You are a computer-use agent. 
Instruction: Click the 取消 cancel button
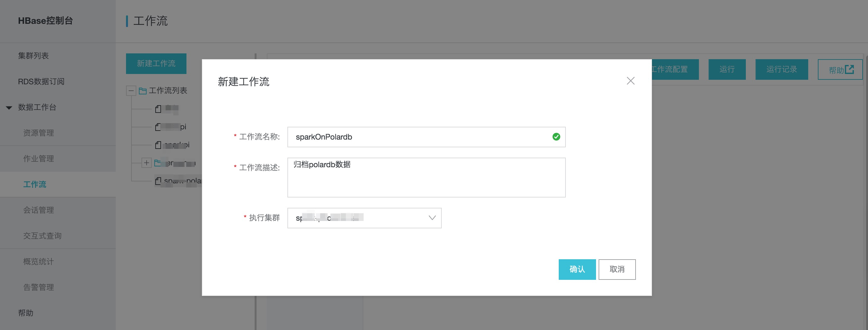617,269
